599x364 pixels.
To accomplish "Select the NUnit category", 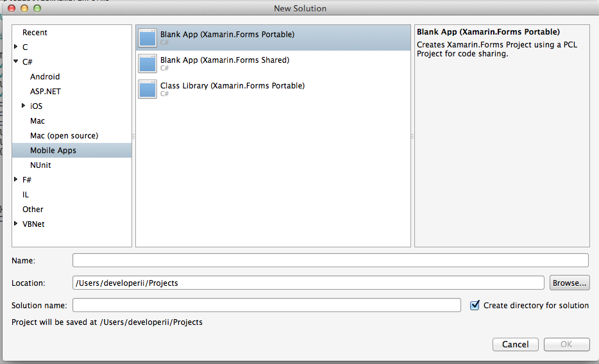I will pos(40,165).
